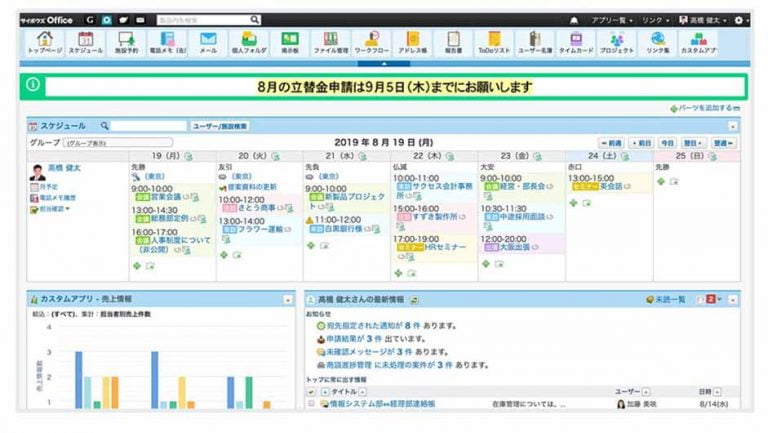Image resolution: width=768 pixels, height=433 pixels.
Task: Click the ユーザー/施設検索 button
Action: [220, 127]
